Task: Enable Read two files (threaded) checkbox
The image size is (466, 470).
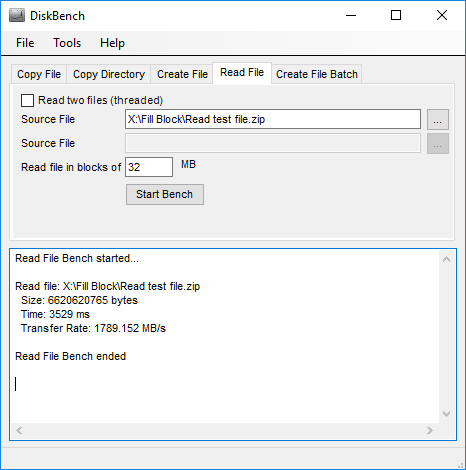Action: (27, 100)
